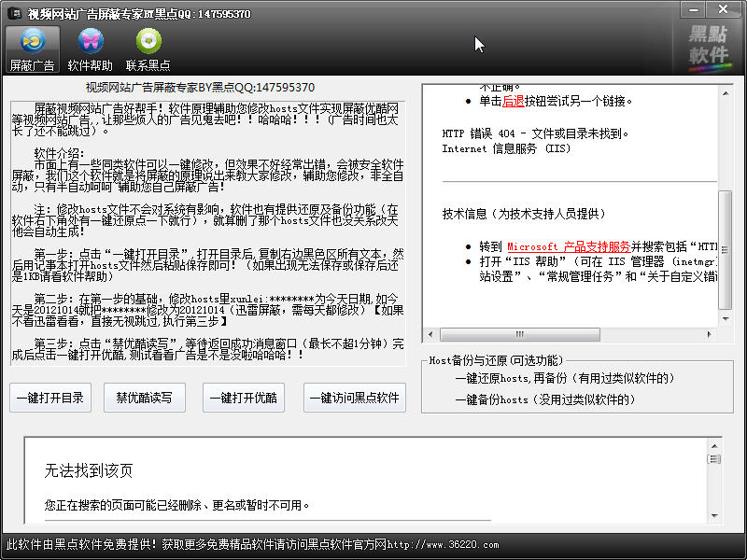Click the 联系黑点 green disc icon
This screenshot has width=747, height=560.
(x=148, y=41)
